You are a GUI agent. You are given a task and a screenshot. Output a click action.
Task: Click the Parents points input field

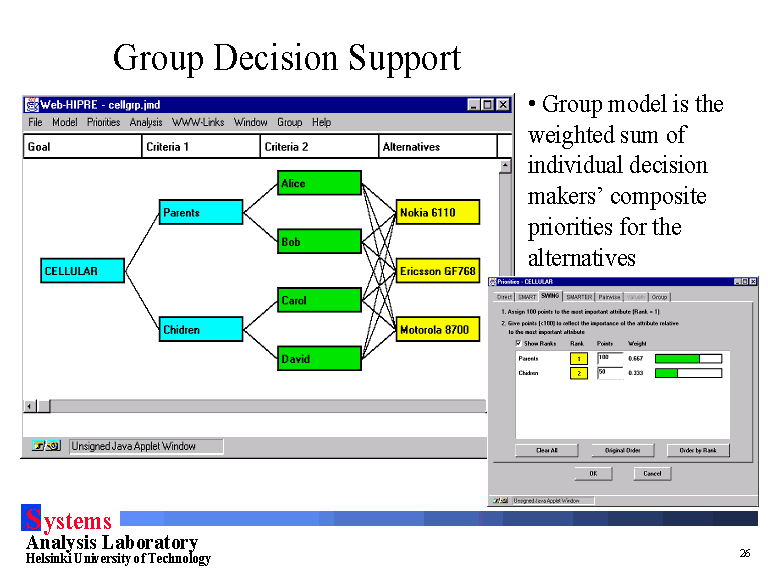point(609,358)
